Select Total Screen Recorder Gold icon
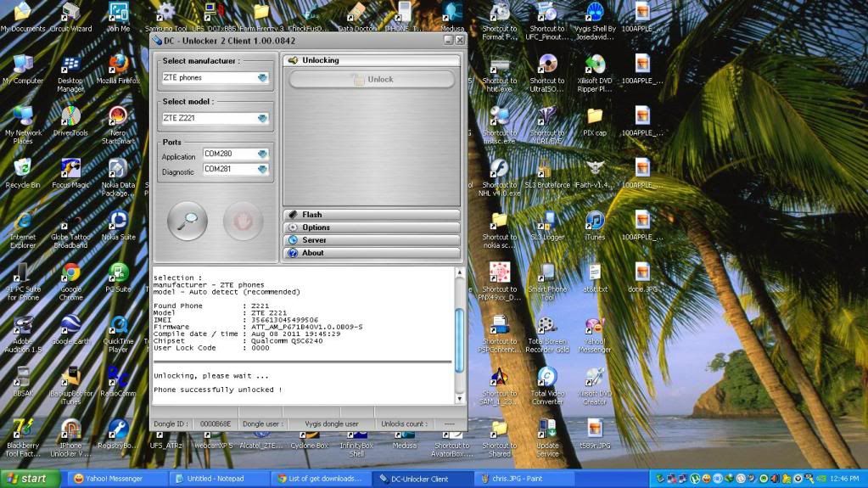 pyautogui.click(x=547, y=334)
